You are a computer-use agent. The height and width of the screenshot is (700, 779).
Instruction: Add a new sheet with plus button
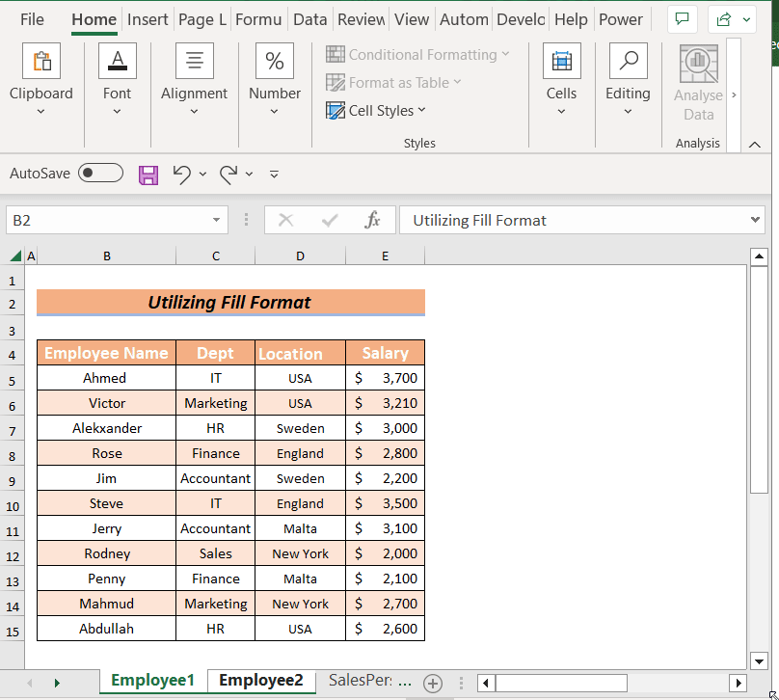tap(433, 683)
